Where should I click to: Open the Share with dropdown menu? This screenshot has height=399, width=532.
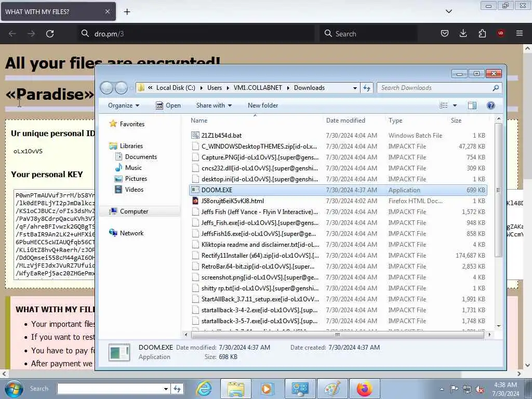tap(214, 105)
